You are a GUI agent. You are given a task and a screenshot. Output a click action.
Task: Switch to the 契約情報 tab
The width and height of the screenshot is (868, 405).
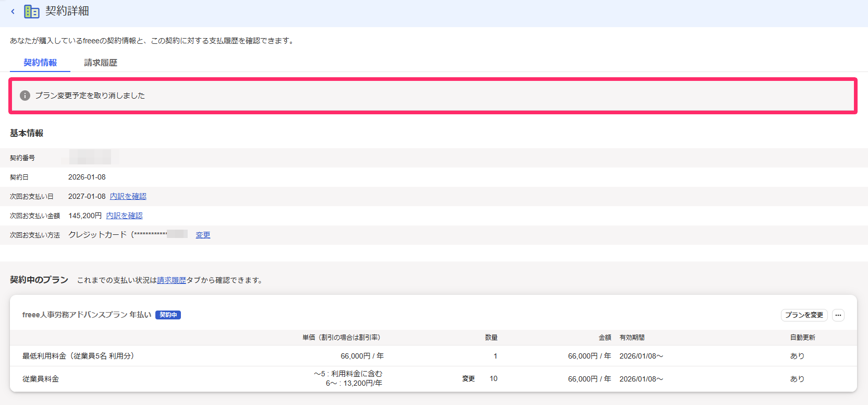tap(40, 63)
